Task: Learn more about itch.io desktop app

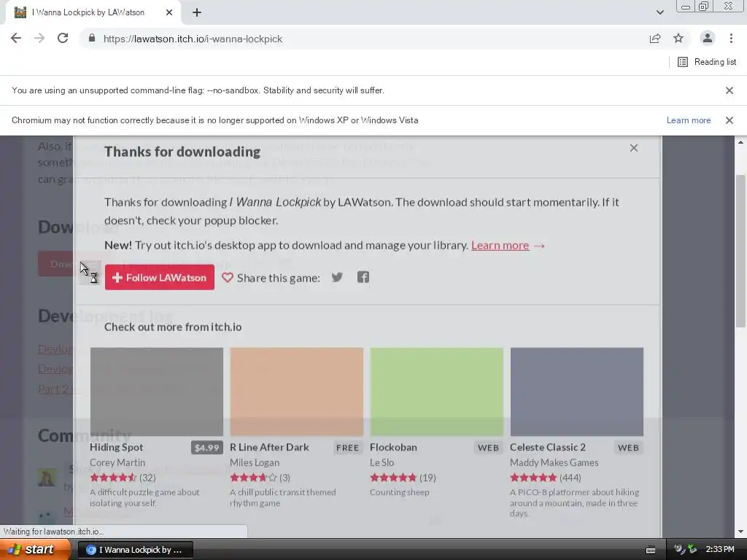Action: click(x=500, y=245)
